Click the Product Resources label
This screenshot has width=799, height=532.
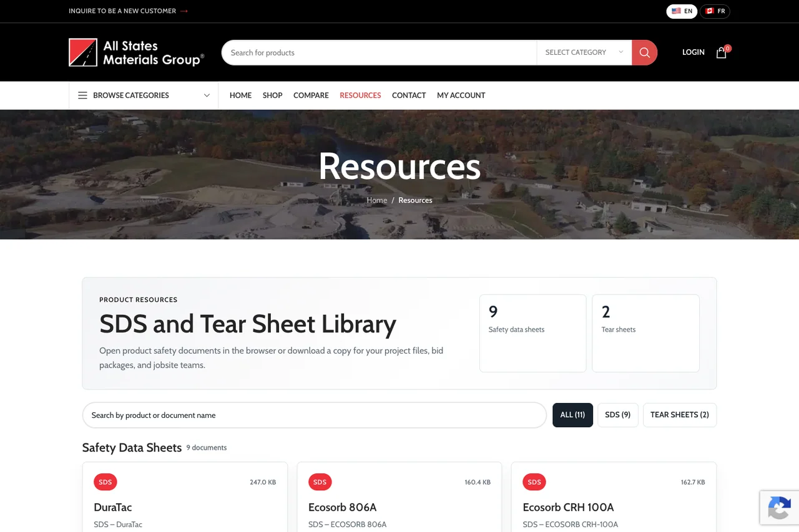[139, 300]
